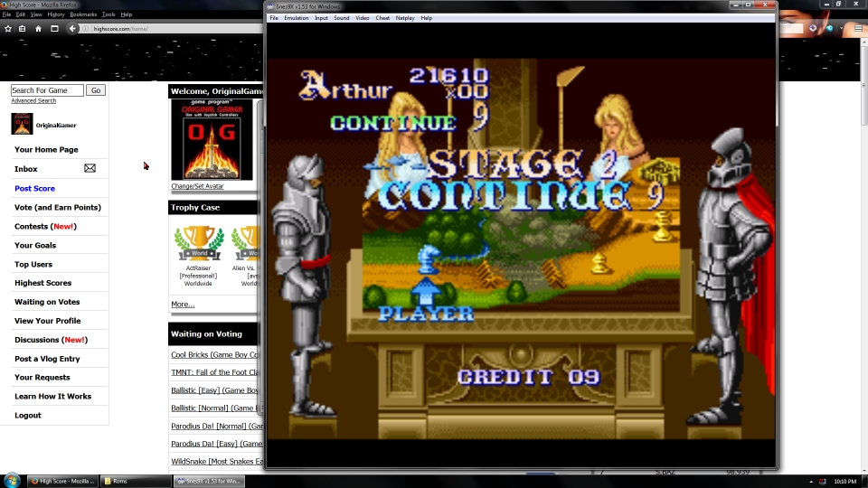This screenshot has height=488, width=868.
Task: Open the Firefox hamburger menu
Action: (x=857, y=28)
